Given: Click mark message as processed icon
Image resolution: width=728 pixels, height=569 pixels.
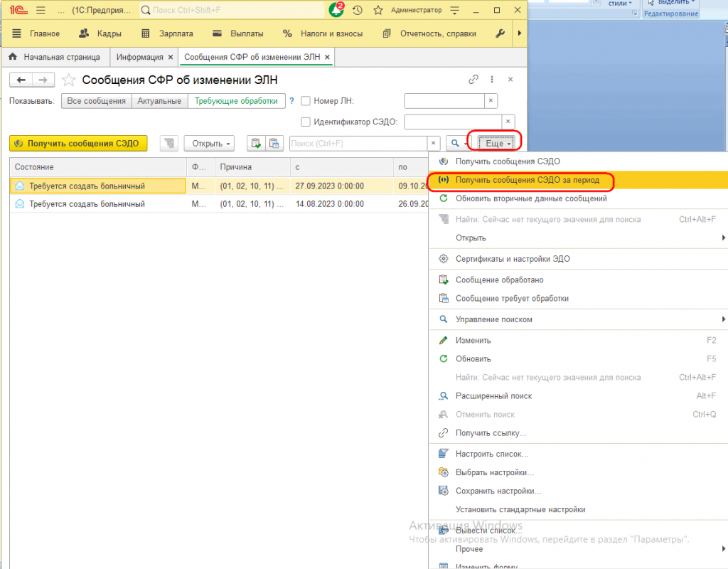Looking at the screenshot, I should (256, 144).
